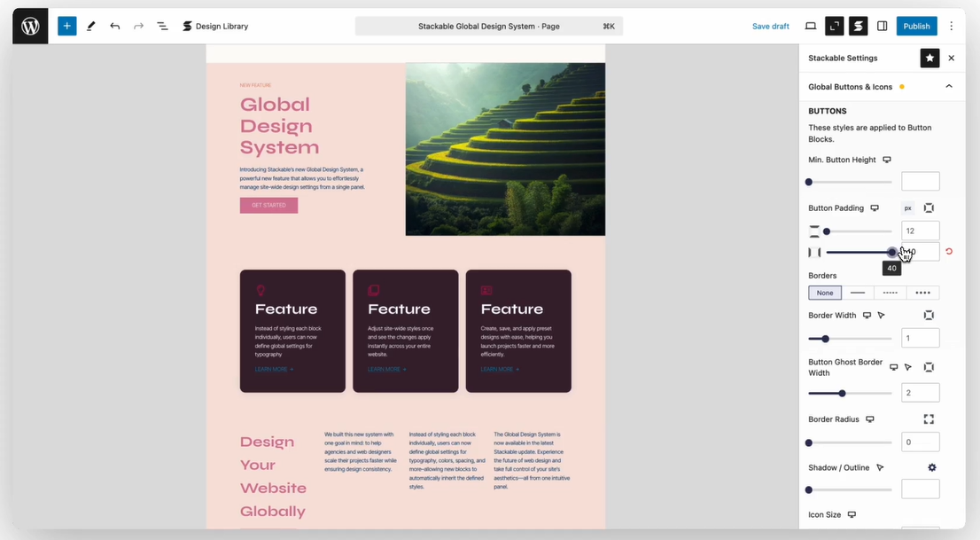Click the WordPress logo in the top bar
Viewport: 980px width, 540px height.
(x=29, y=26)
